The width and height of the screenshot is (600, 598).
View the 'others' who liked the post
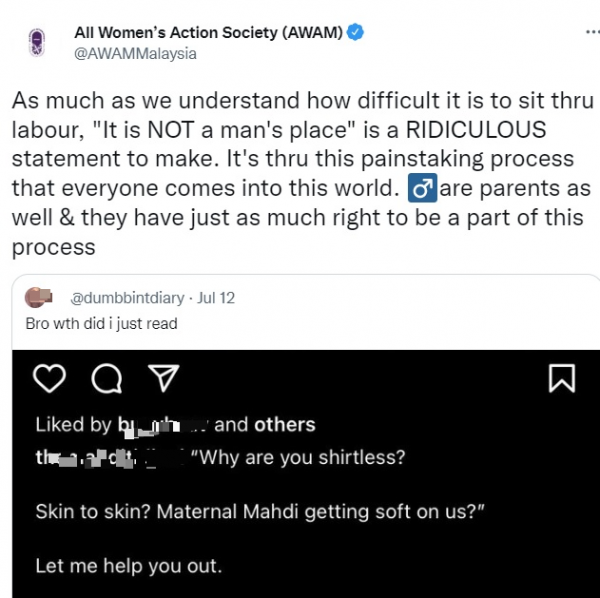(284, 424)
